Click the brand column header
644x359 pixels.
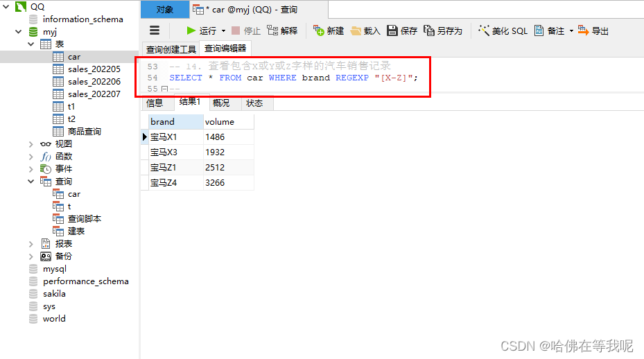click(x=176, y=121)
